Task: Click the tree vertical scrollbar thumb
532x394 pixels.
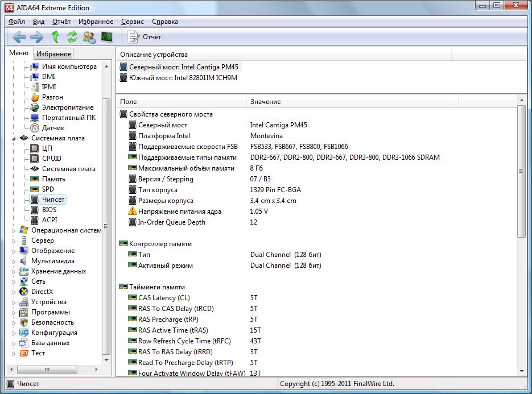Action: 106,226
